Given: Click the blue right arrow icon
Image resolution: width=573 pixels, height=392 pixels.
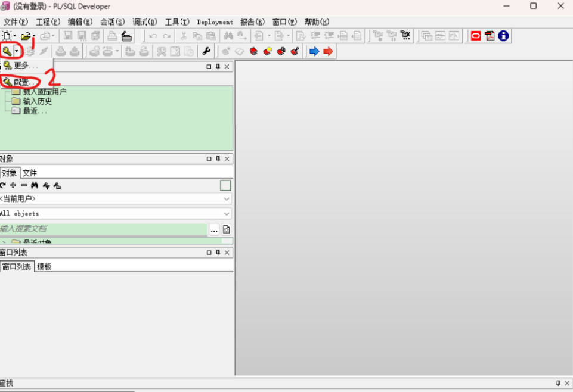Looking at the screenshot, I should click(x=314, y=51).
